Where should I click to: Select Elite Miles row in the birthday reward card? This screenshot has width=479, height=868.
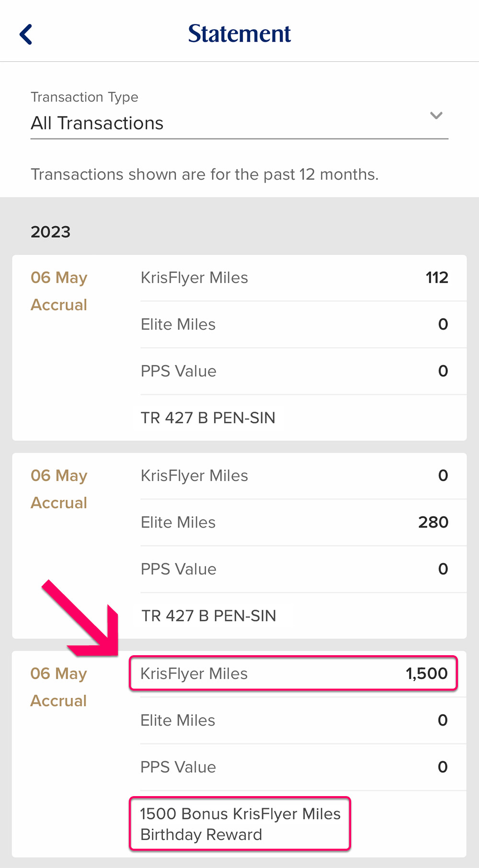pyautogui.click(x=294, y=720)
